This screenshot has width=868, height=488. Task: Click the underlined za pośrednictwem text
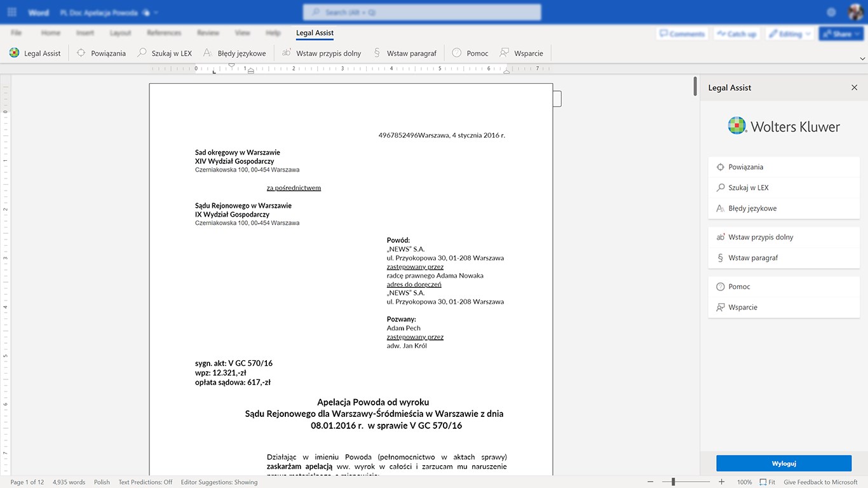pyautogui.click(x=294, y=188)
